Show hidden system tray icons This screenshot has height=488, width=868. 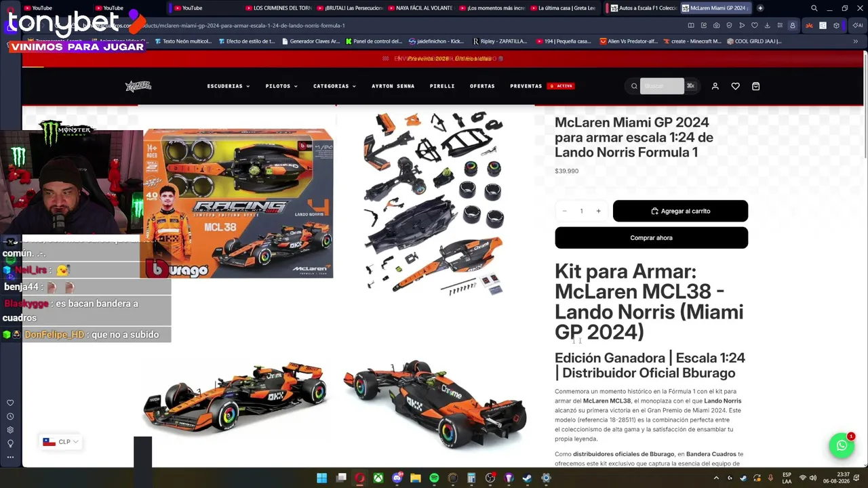(x=716, y=478)
